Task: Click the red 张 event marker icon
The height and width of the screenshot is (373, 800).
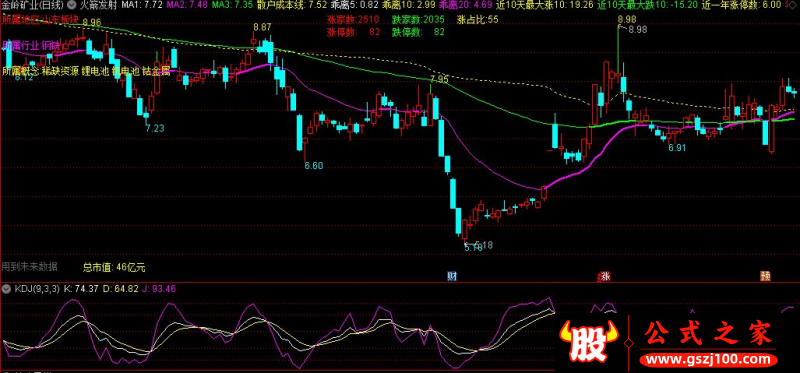Action: click(606, 276)
